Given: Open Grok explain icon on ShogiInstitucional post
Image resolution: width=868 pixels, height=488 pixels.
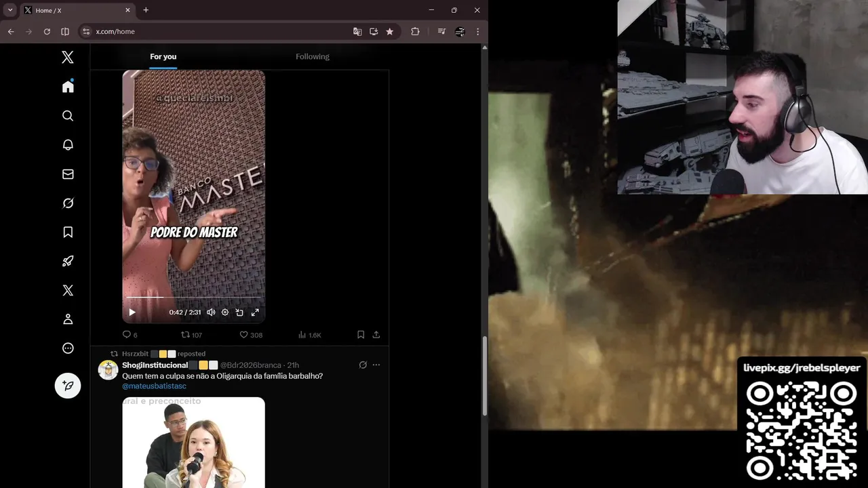Looking at the screenshot, I should [363, 365].
